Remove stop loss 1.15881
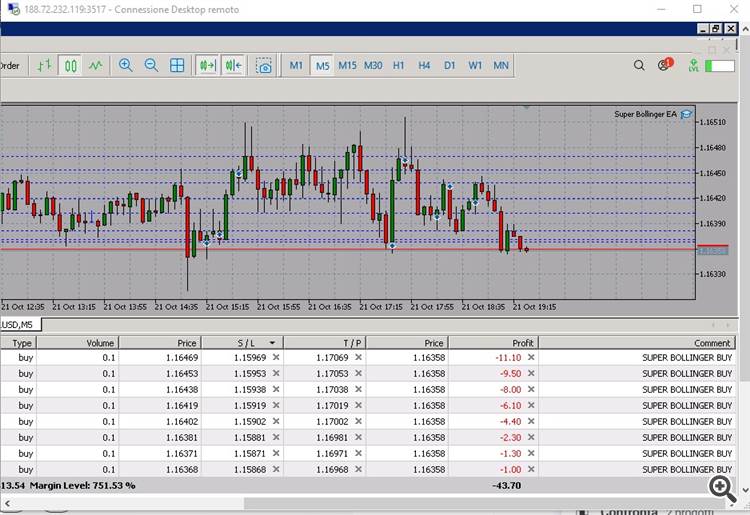This screenshot has width=750, height=515. [276, 437]
